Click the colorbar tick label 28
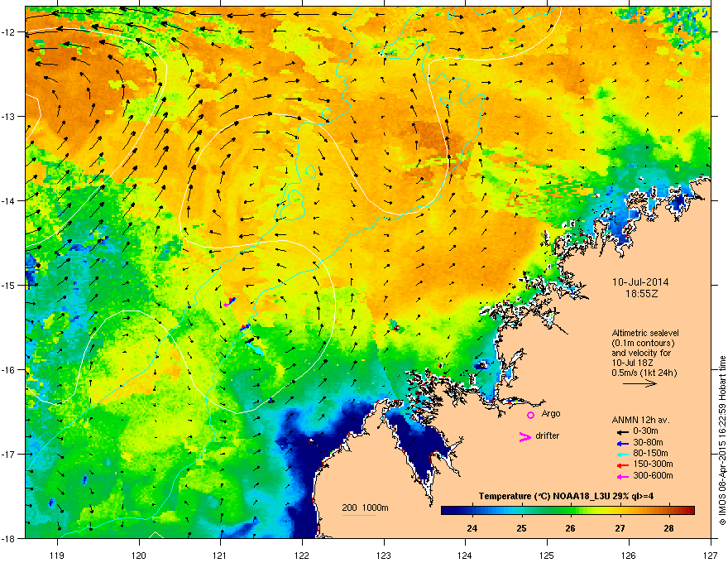Screen dimensions: 728x563 pyautogui.click(x=669, y=528)
